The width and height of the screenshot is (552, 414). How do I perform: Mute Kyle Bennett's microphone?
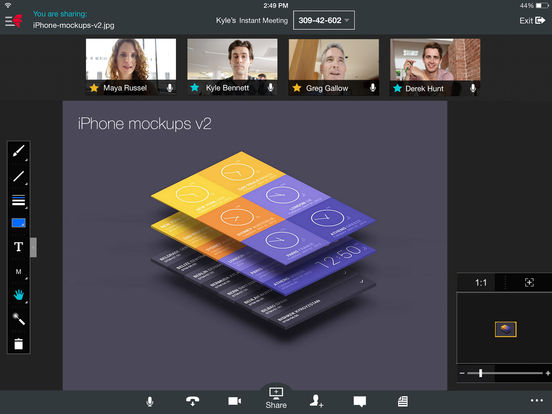[x=270, y=88]
